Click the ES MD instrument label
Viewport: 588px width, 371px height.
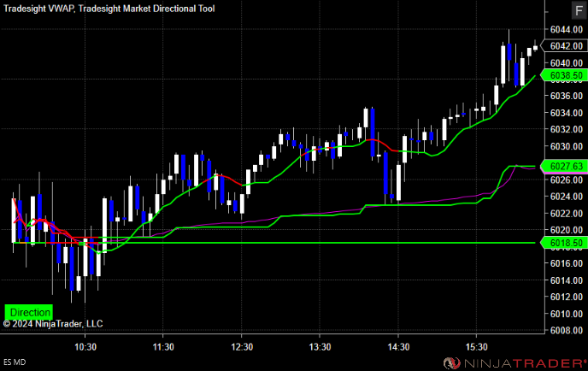pyautogui.click(x=15, y=362)
